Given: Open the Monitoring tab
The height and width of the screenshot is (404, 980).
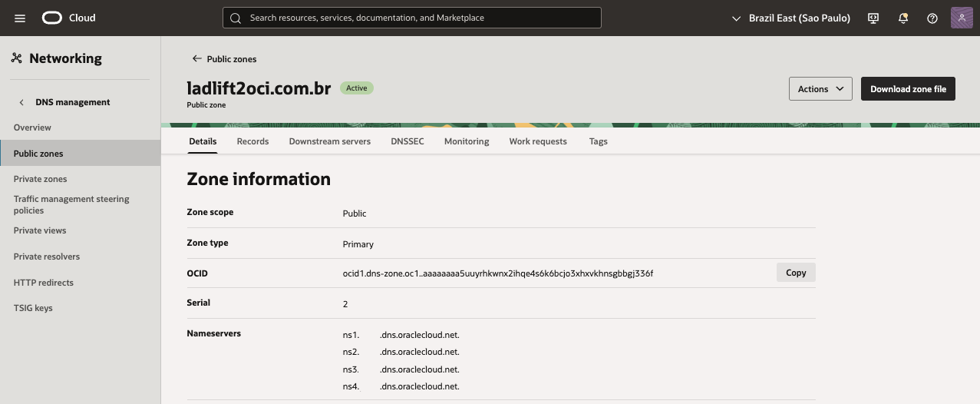Looking at the screenshot, I should pyautogui.click(x=467, y=141).
